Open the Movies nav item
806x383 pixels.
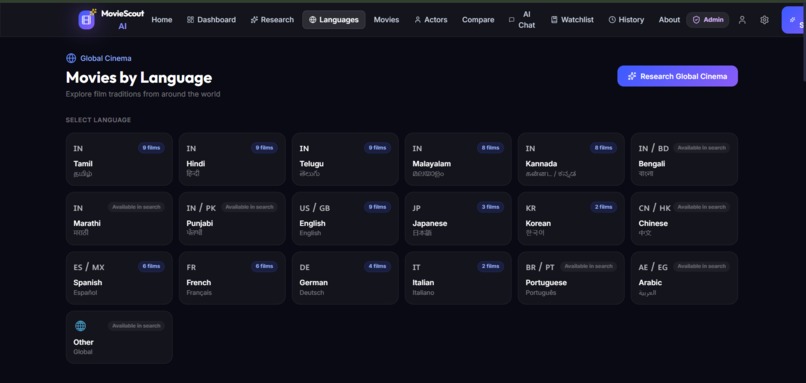(x=386, y=20)
